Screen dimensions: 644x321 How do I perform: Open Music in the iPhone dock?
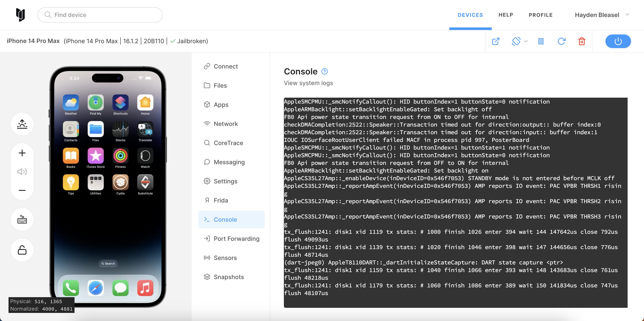click(145, 288)
